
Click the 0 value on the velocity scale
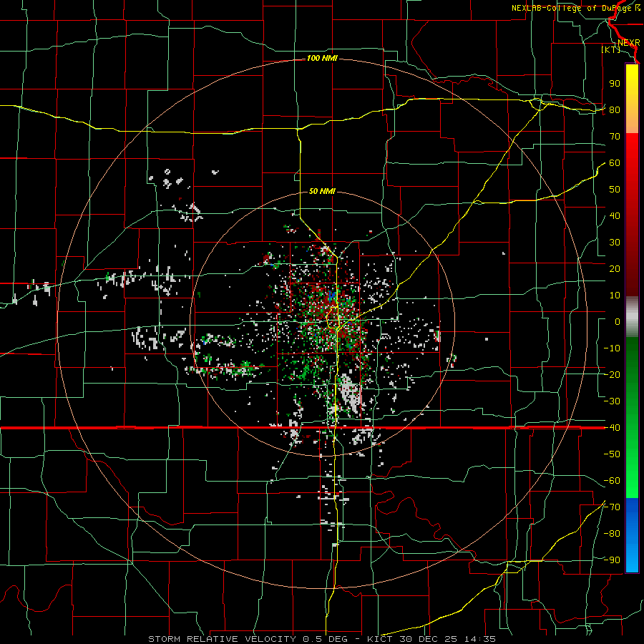(x=618, y=322)
